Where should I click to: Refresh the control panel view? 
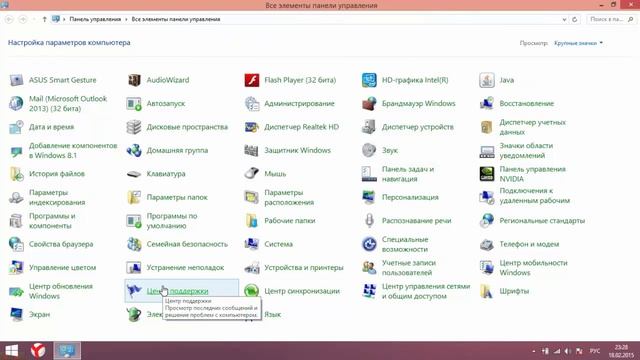575,19
